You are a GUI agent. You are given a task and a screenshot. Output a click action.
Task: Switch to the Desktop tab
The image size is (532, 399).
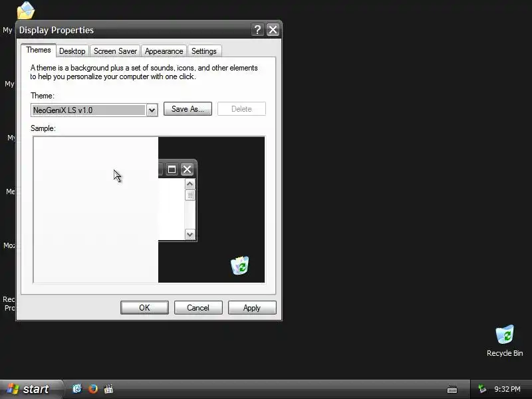72,51
